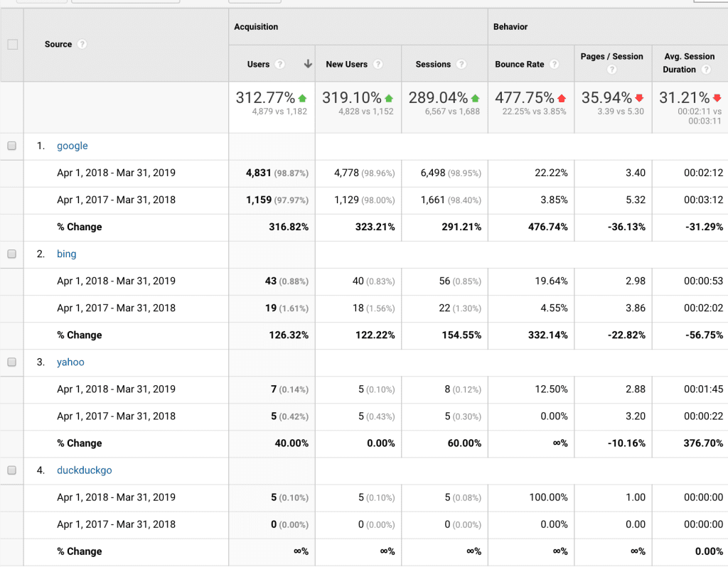Select summary text 3.39 vs 5.30
The width and height of the screenshot is (728, 567).
(x=621, y=112)
